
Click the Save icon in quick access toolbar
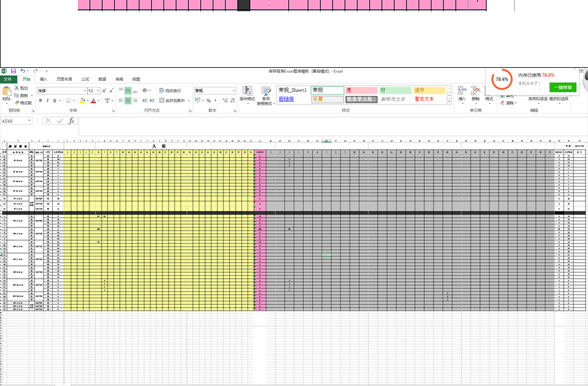[x=13, y=71]
